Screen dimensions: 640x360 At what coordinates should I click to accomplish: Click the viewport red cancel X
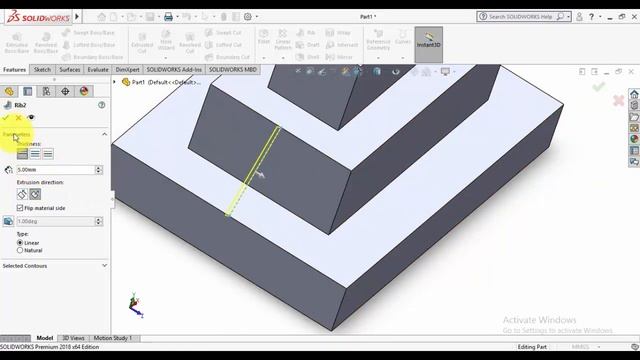point(618,100)
